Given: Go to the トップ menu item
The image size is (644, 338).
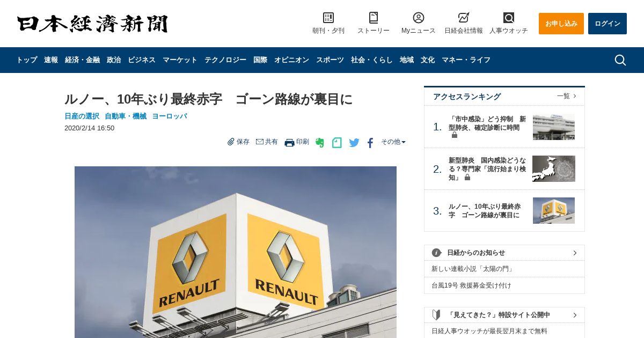Looking at the screenshot, I should (27, 60).
